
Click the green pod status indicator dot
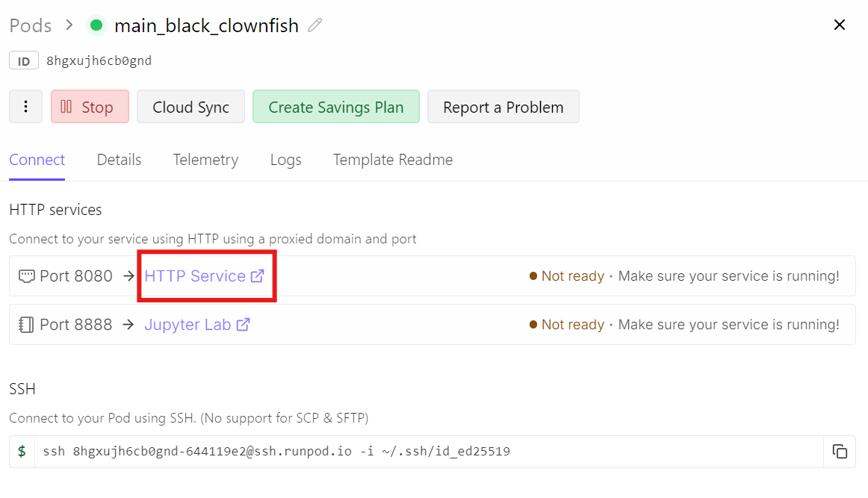pyautogui.click(x=96, y=25)
